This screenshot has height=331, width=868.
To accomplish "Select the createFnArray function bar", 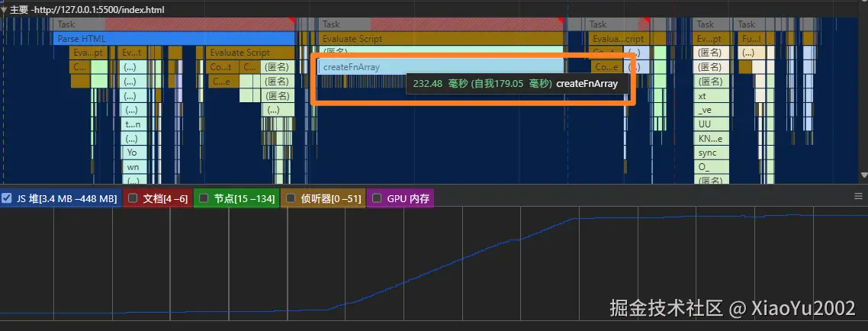I will 441,67.
